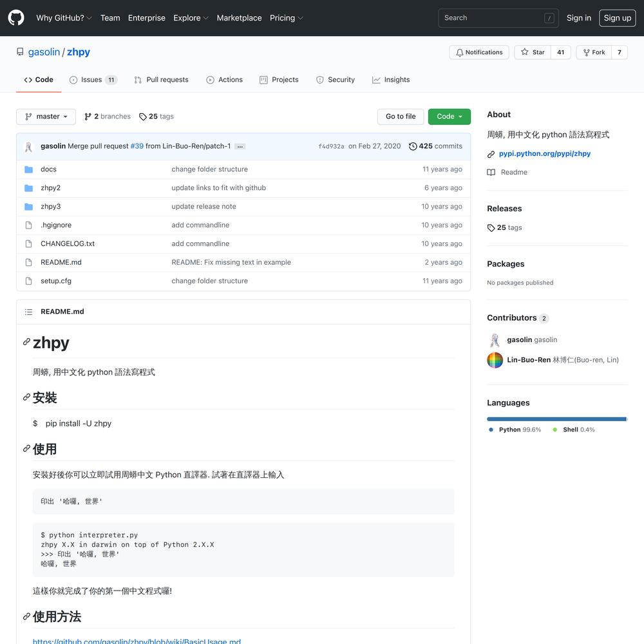Click the setup.cfg file icon

click(28, 281)
